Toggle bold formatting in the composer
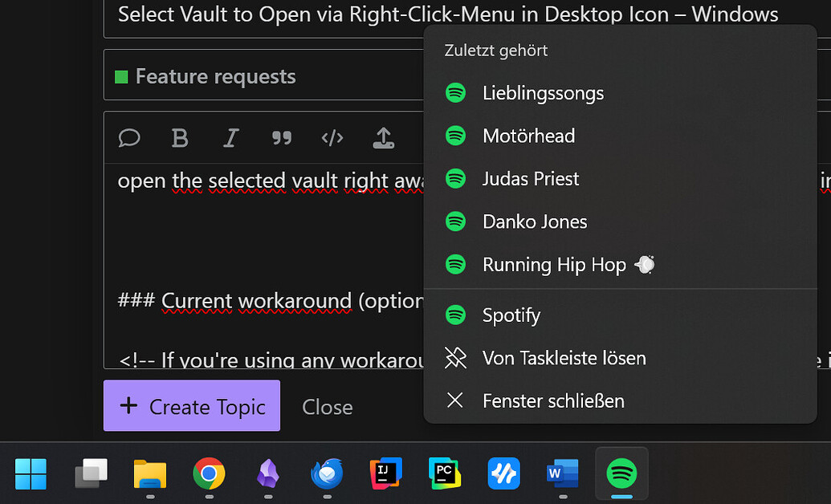831x504 pixels. tap(180, 137)
